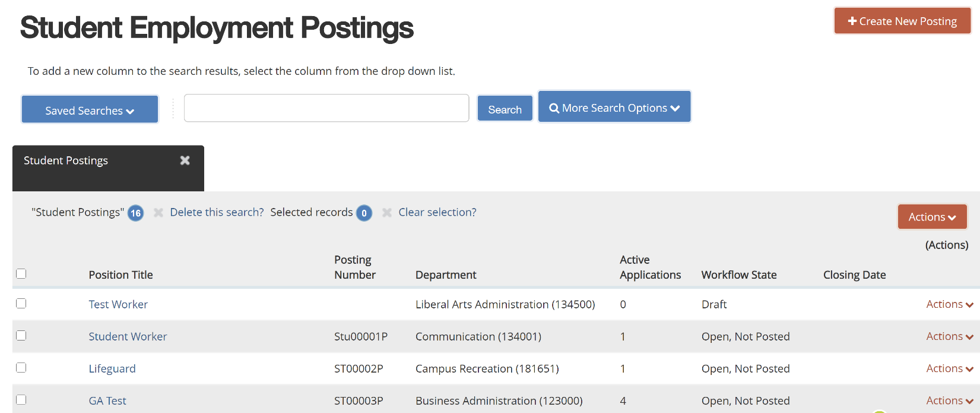Expand More Search Options
Viewport: 980px width, 413px height.
614,108
